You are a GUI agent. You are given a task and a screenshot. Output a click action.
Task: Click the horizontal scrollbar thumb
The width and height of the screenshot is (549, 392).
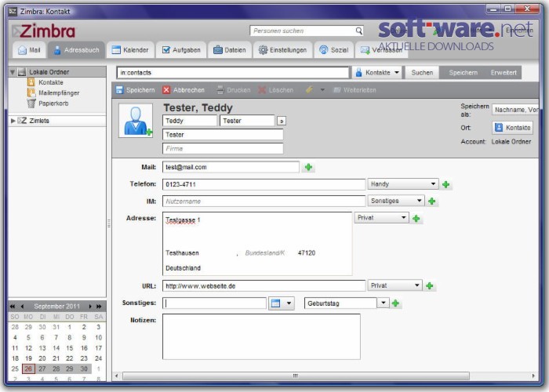(296, 376)
